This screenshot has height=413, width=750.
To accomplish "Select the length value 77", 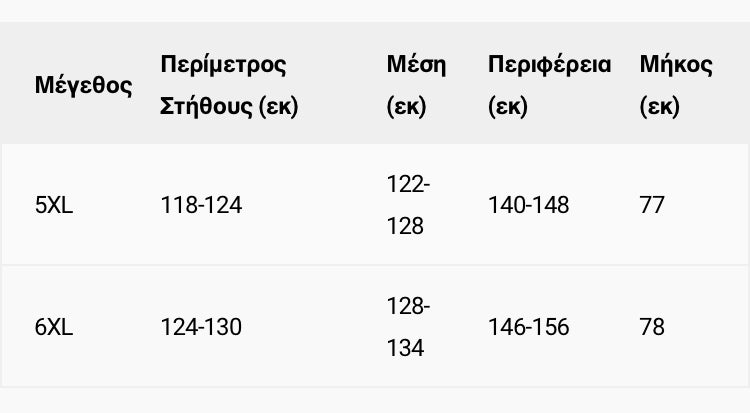I will point(652,205).
